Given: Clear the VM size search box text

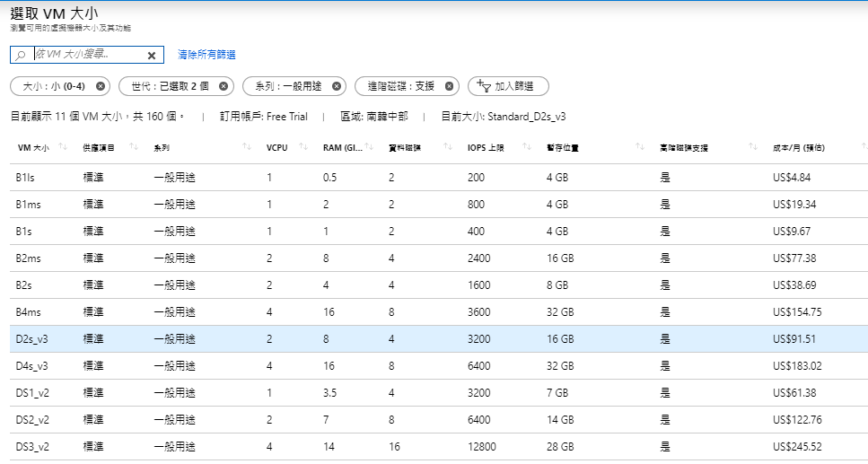Looking at the screenshot, I should point(152,55).
